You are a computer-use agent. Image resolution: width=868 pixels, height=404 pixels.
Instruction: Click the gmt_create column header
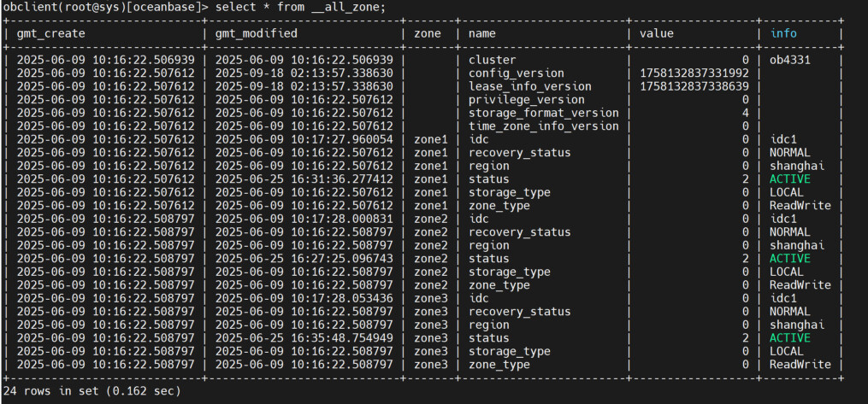[51, 33]
